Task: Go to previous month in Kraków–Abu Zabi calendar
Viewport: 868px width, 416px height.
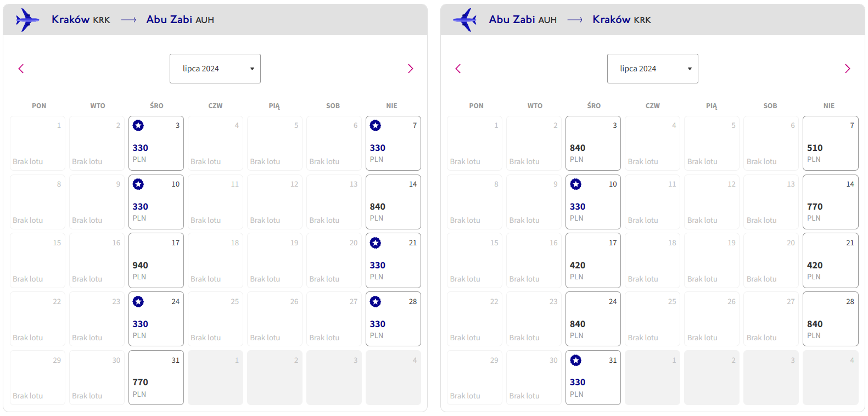Action: [21, 69]
